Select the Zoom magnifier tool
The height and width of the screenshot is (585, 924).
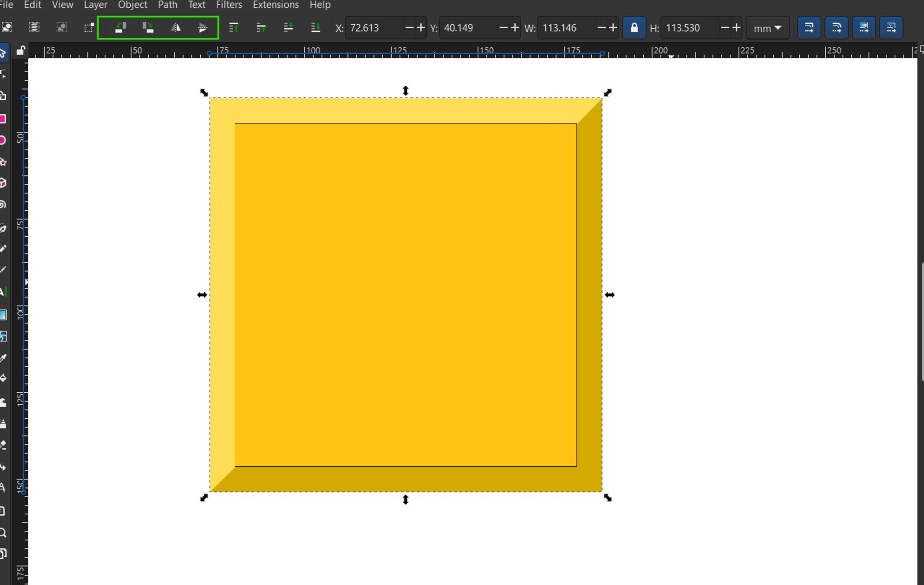pyautogui.click(x=3, y=533)
